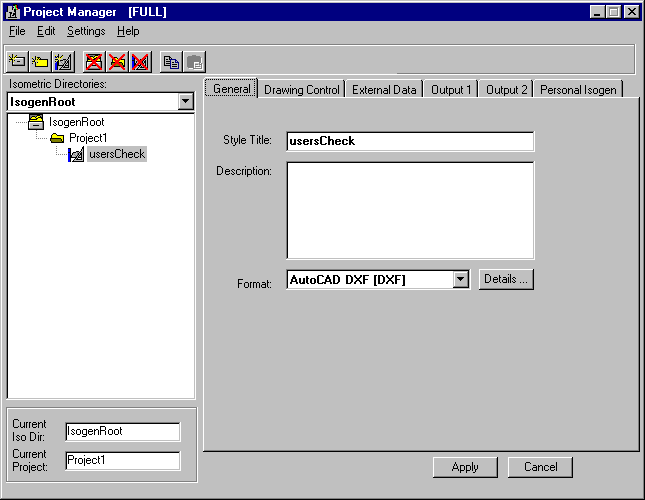
Task: Click the Copy toolbar icon
Action: [171, 61]
